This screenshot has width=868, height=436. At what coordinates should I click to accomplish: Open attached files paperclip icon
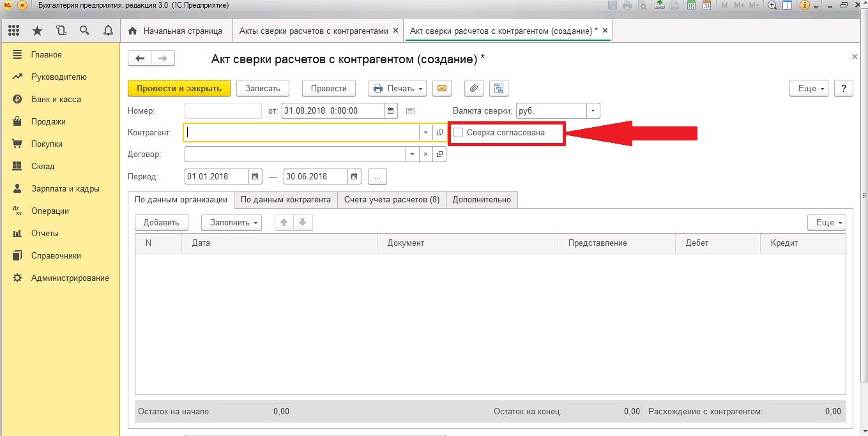(x=473, y=88)
